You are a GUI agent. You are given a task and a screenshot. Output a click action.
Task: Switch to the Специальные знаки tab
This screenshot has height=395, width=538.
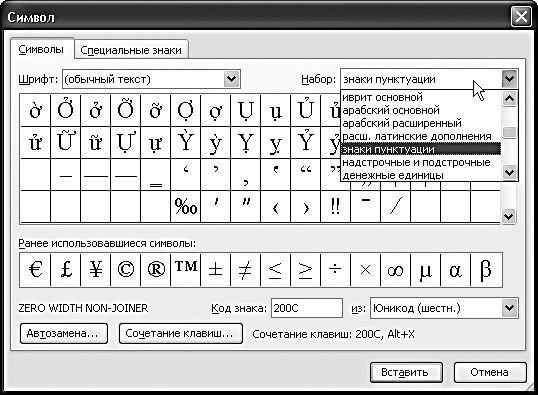pyautogui.click(x=131, y=50)
